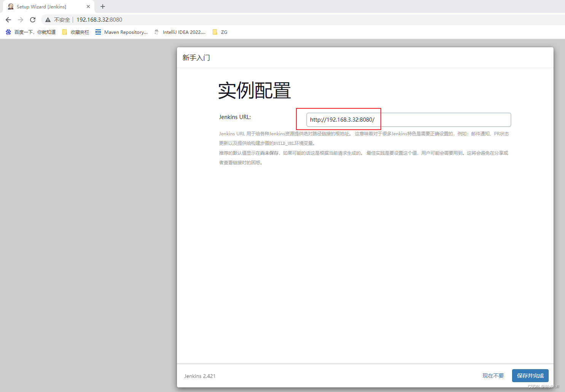Open the ZG bookmark folder
The height and width of the screenshot is (392, 565).
point(220,32)
